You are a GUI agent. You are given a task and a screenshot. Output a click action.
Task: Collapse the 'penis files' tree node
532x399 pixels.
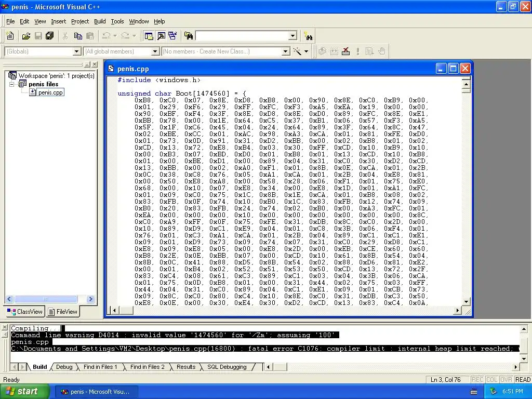[12, 84]
